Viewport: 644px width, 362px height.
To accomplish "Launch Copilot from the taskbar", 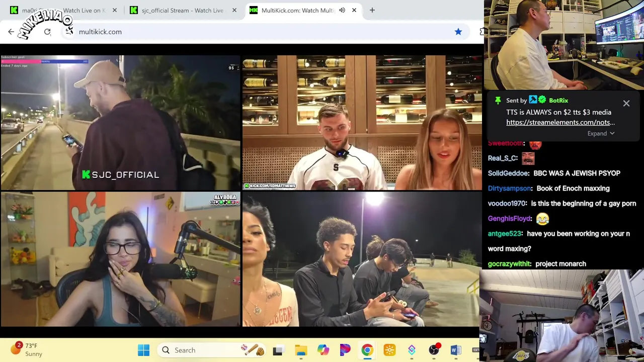I will point(323,350).
